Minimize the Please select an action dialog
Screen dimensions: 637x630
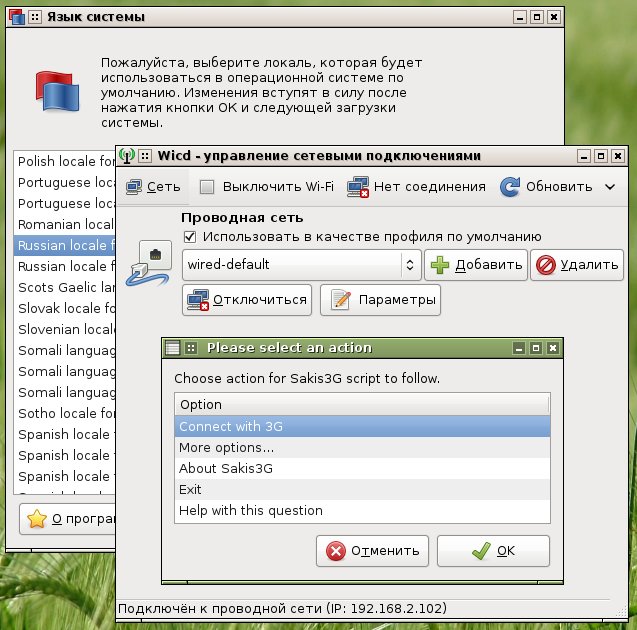tap(518, 348)
